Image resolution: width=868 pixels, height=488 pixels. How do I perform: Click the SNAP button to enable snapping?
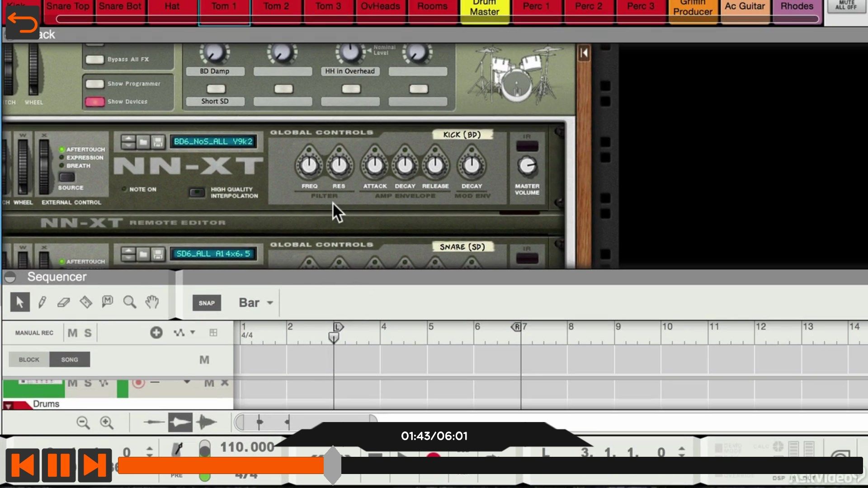(207, 302)
